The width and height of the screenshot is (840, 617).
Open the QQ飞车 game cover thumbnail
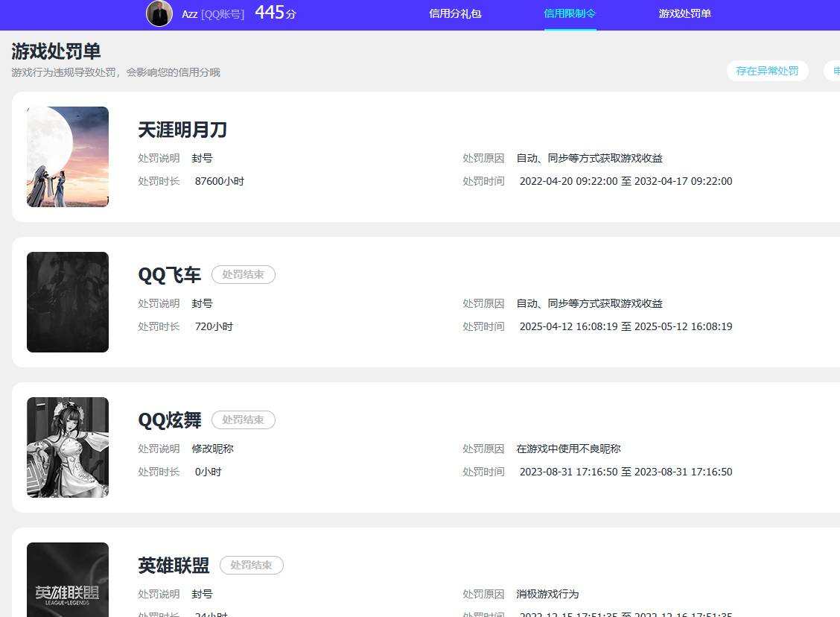(x=68, y=302)
